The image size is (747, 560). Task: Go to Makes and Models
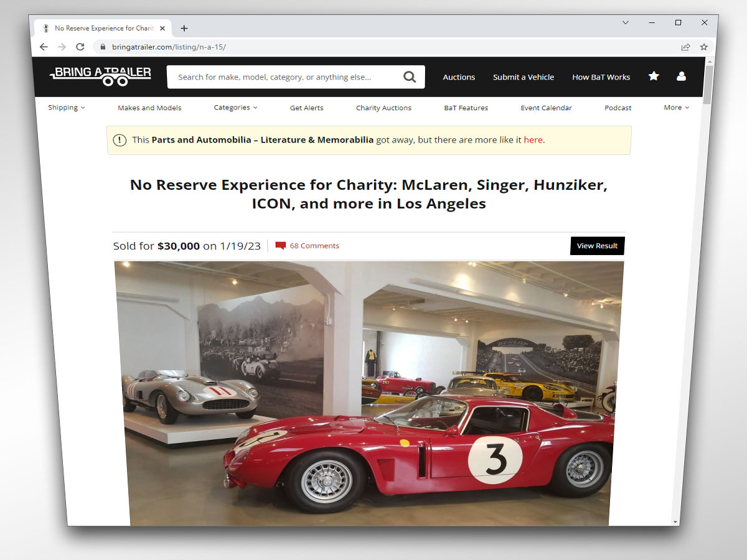149,108
